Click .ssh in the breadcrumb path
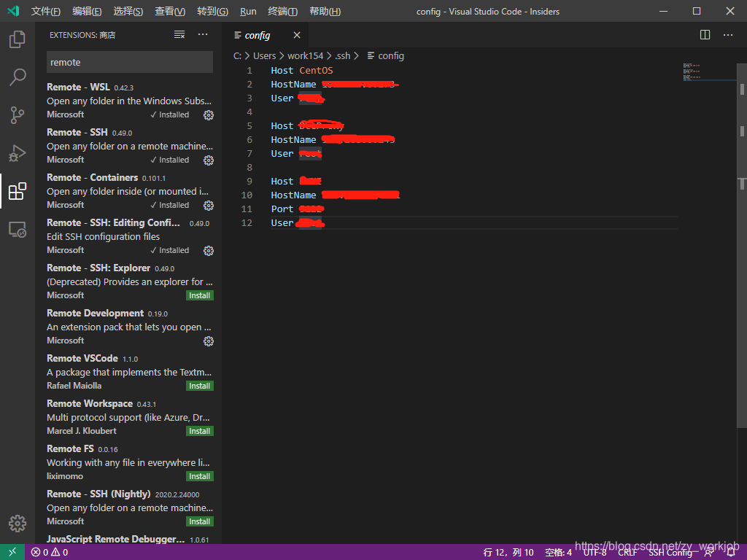The height and width of the screenshot is (560, 747). tap(343, 55)
